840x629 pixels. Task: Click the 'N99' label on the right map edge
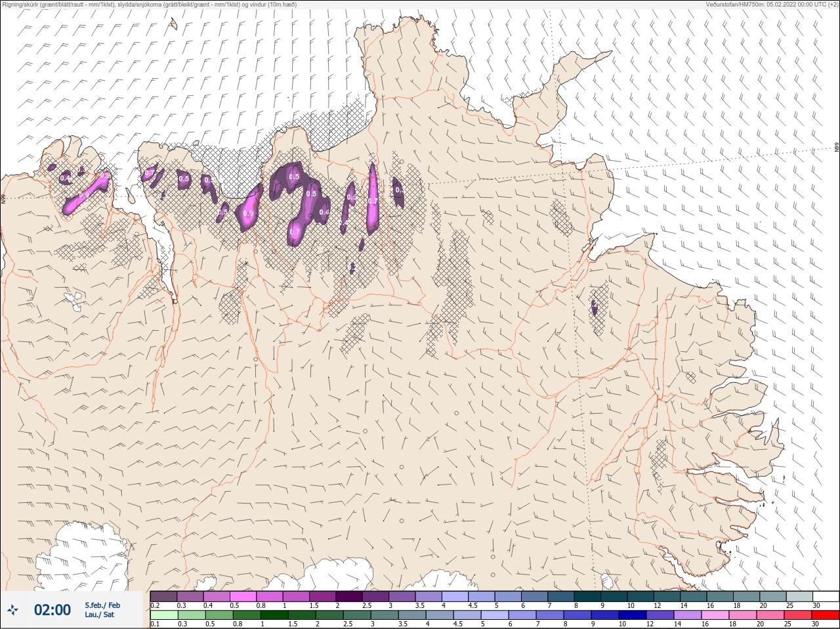click(837, 148)
